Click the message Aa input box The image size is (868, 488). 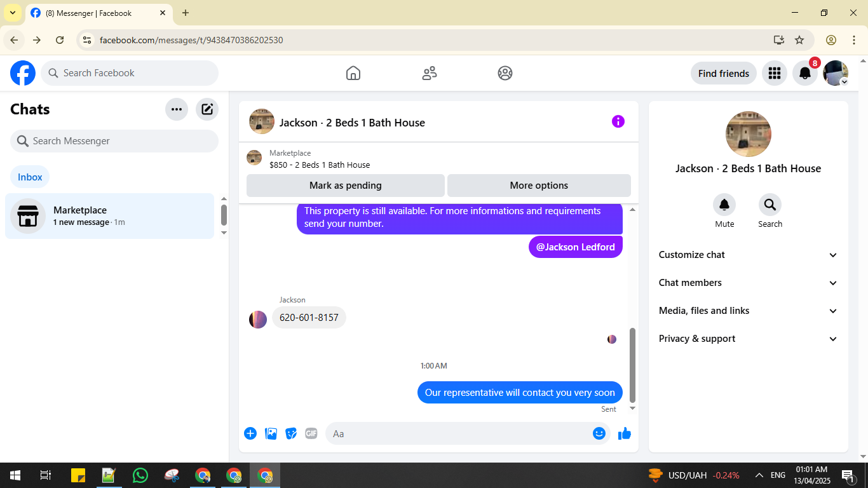coord(468,433)
